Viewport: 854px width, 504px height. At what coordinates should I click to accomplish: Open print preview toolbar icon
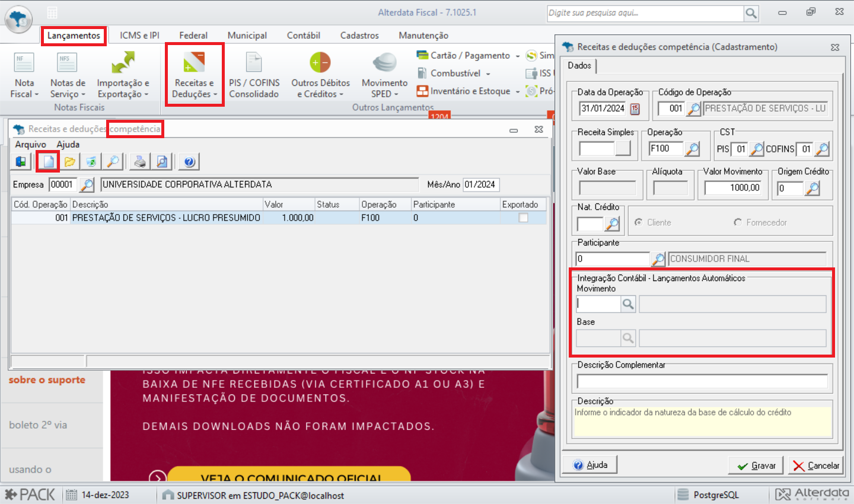[162, 161]
